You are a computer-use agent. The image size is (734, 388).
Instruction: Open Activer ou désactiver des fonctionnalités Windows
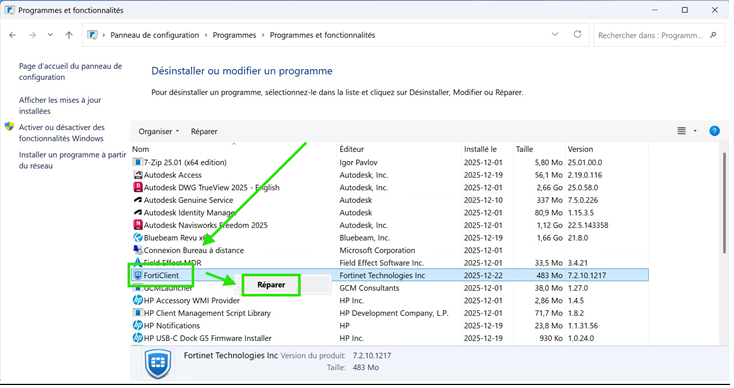click(x=61, y=133)
